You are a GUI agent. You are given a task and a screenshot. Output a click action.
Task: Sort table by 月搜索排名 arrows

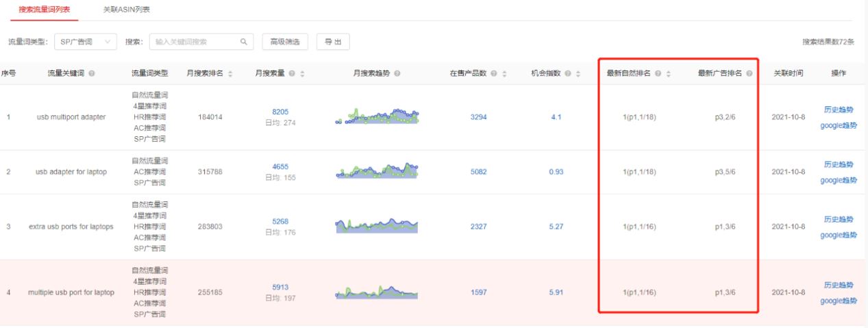230,73
